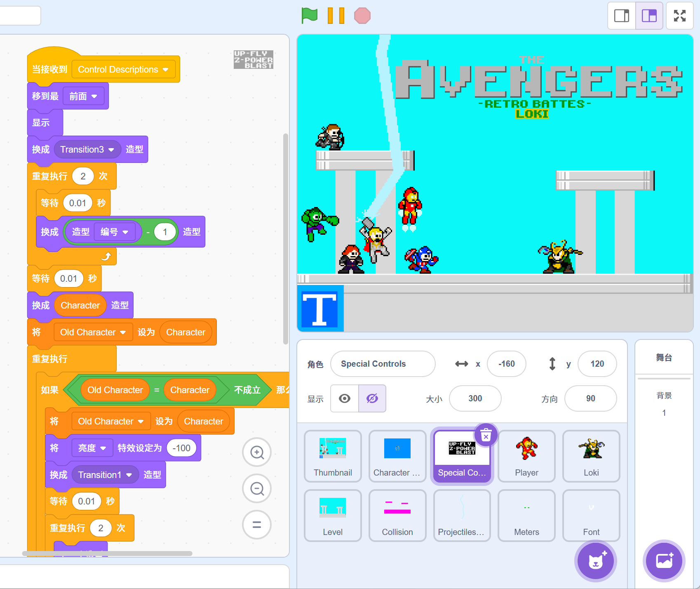Edit the sprite size field showing 300
Image resolution: width=700 pixels, height=589 pixels.
475,398
